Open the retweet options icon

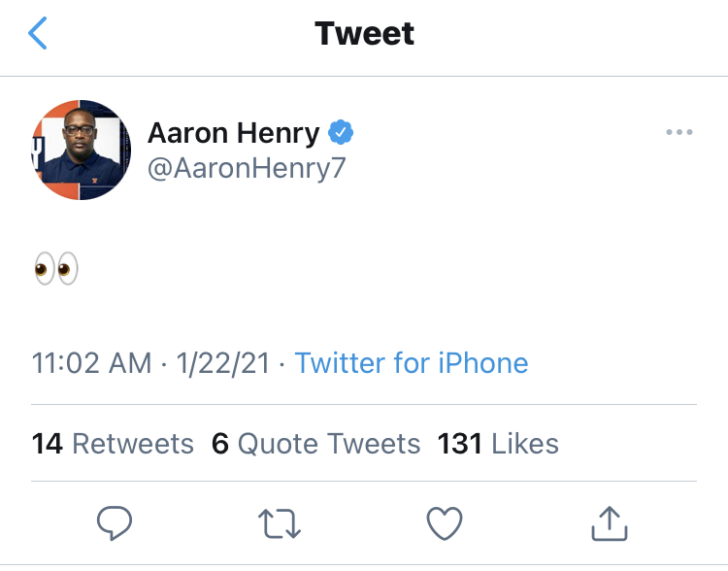(280, 524)
